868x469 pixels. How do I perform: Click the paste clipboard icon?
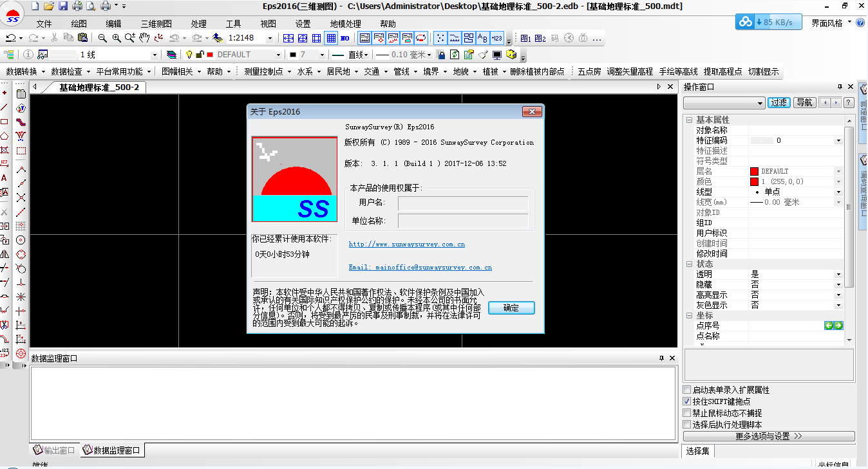point(82,38)
